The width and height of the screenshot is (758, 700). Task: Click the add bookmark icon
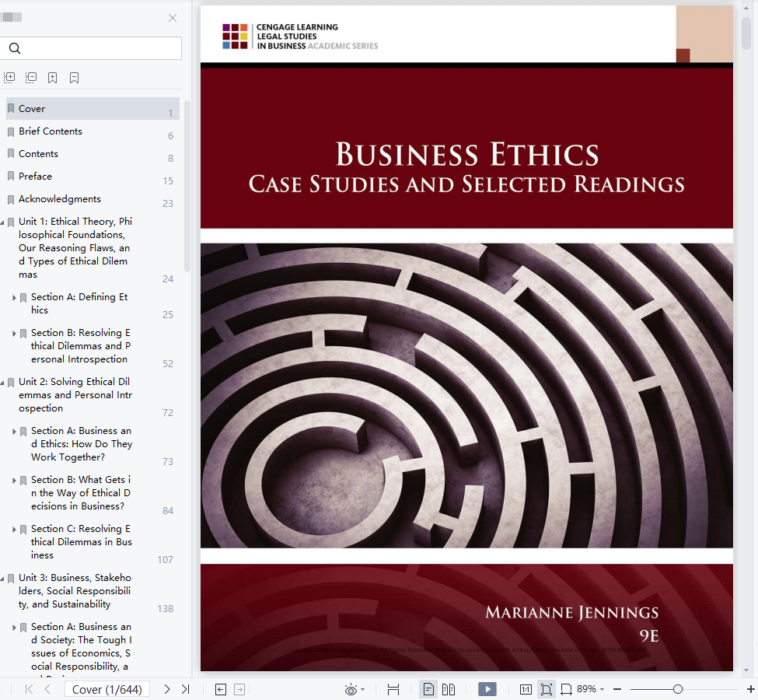tap(53, 78)
